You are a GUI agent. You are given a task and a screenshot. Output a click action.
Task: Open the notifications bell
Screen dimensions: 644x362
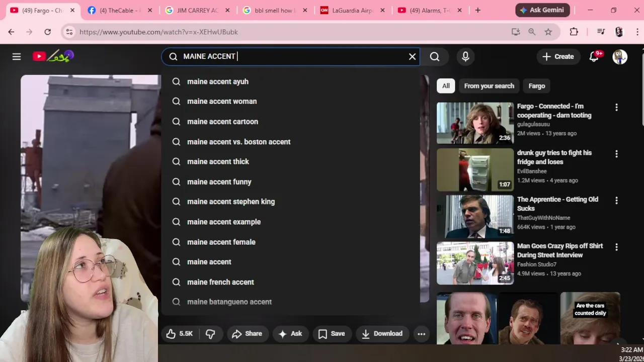[x=594, y=56]
